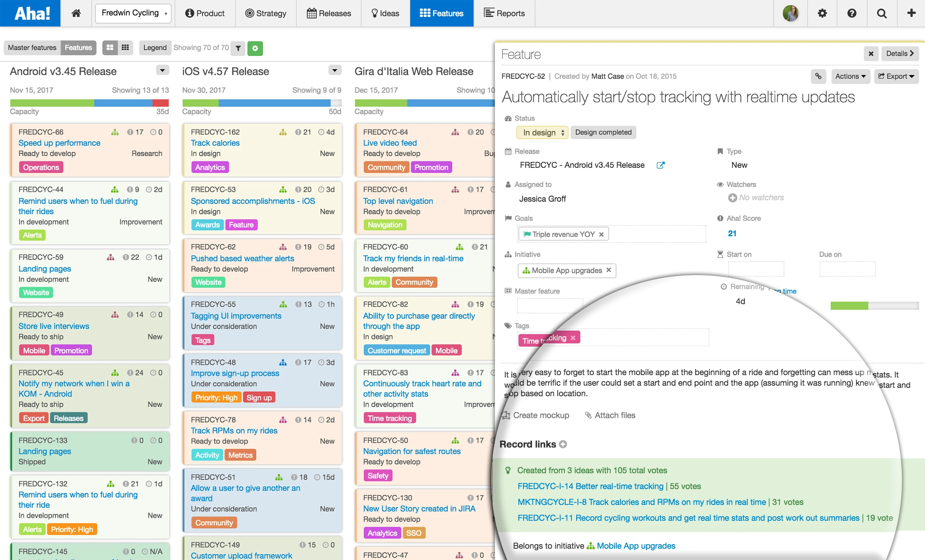Switch to compact grid card view
Viewport: 925px width, 560px height.
pos(125,48)
